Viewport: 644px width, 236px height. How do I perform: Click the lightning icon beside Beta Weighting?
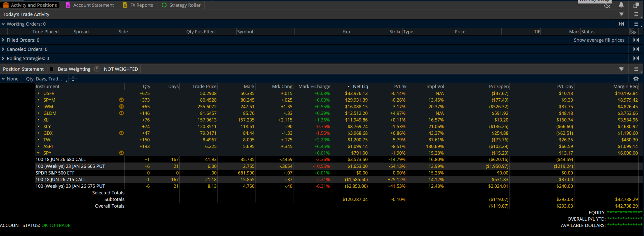(97, 69)
